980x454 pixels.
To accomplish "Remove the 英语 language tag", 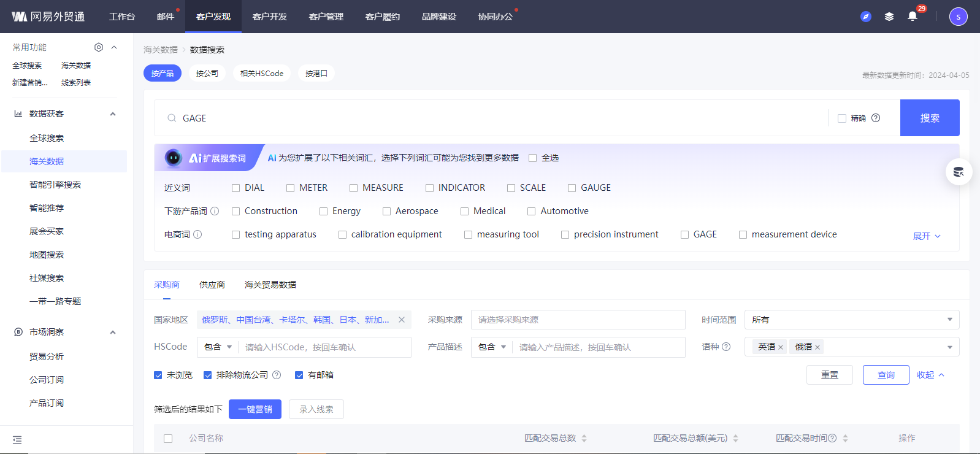I will [781, 347].
